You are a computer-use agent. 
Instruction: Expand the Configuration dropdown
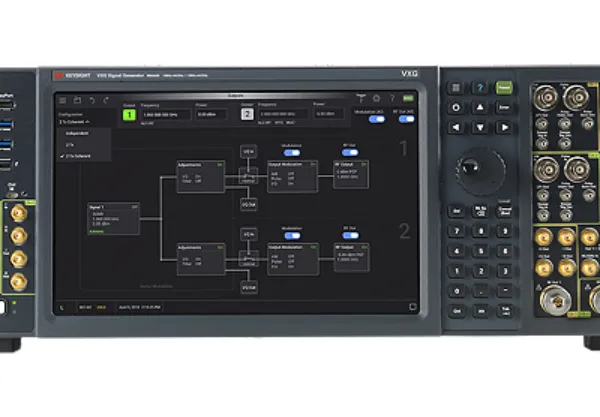[75, 122]
